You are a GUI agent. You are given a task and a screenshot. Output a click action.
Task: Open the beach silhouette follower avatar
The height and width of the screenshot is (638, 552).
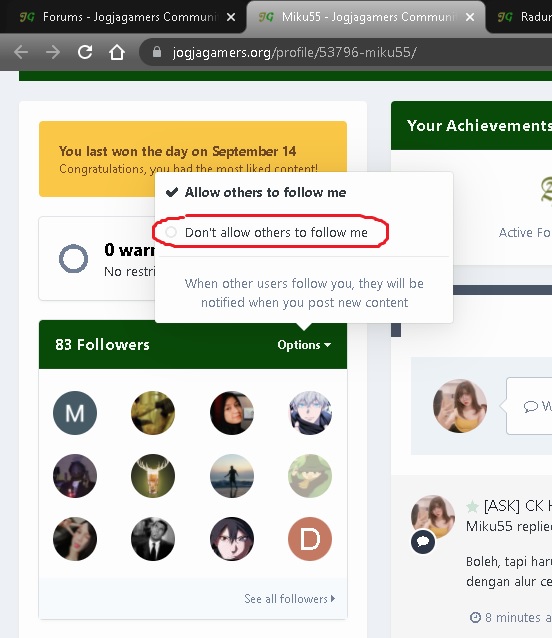(x=232, y=476)
